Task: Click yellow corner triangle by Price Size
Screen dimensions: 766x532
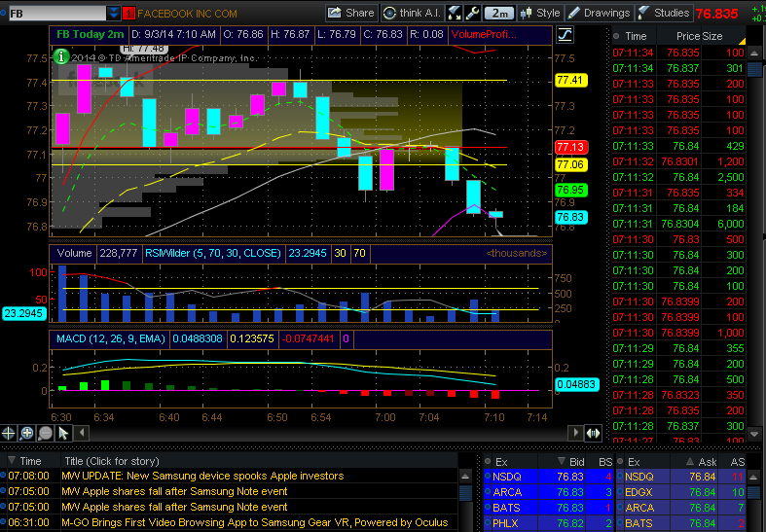Action: 742,41
